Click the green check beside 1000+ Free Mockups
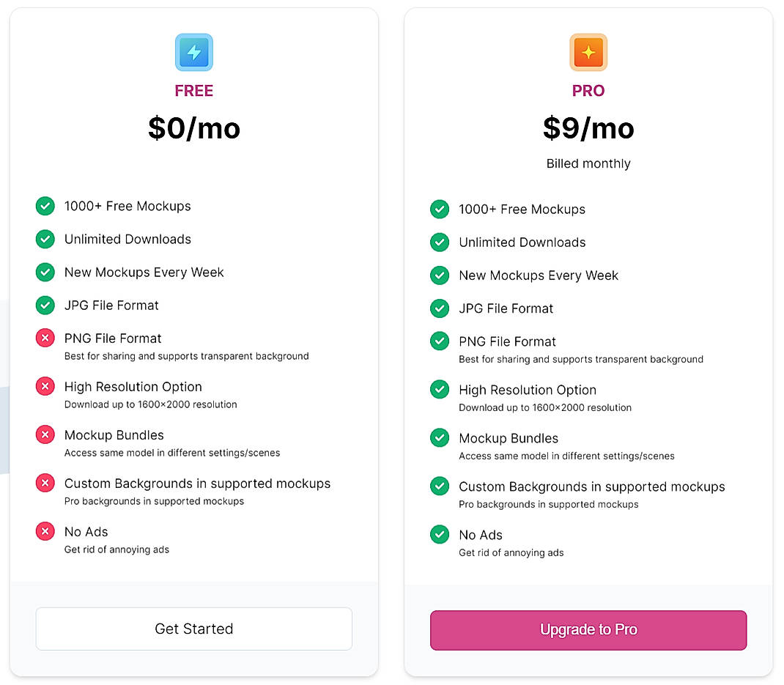784x685 pixels. (x=45, y=206)
